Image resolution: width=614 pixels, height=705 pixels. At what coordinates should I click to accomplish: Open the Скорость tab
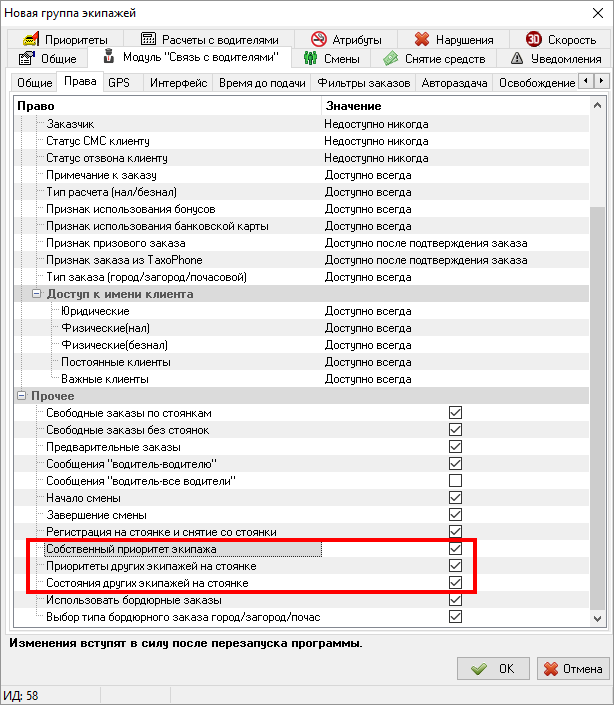(x=561, y=39)
